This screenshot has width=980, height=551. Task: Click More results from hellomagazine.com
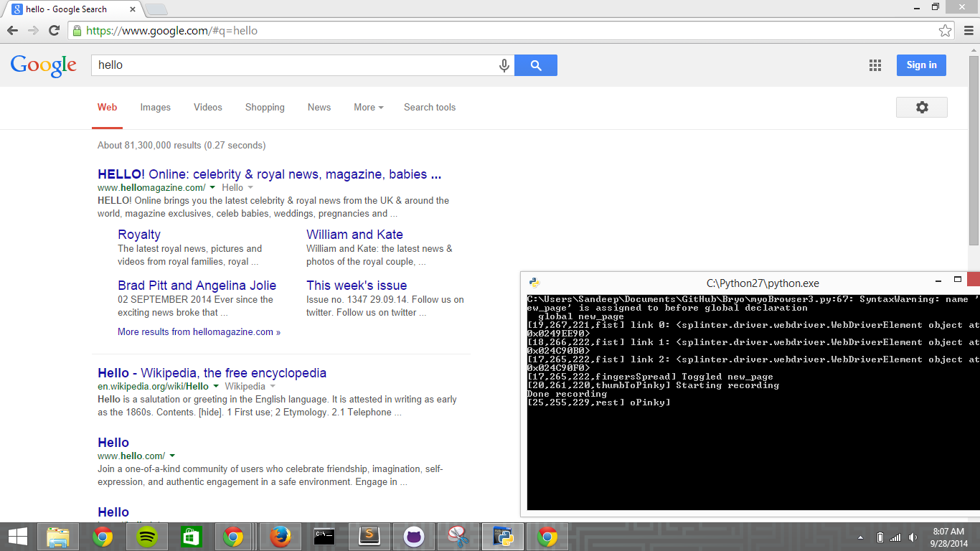pyautogui.click(x=199, y=331)
